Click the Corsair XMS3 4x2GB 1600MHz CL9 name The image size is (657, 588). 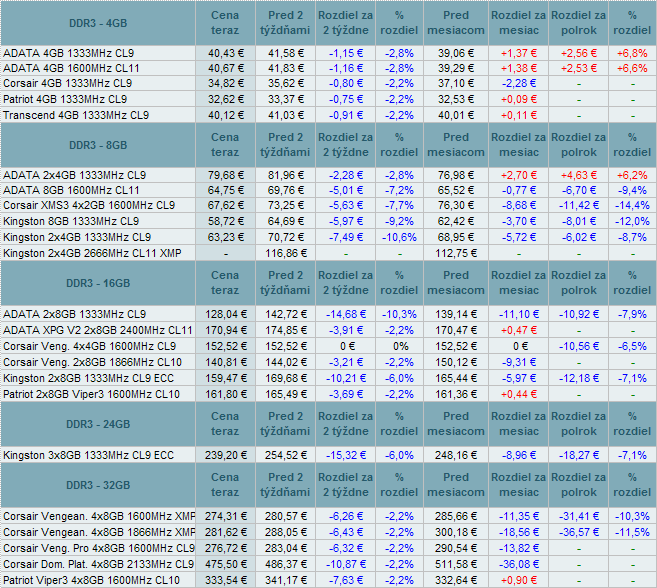(89, 205)
